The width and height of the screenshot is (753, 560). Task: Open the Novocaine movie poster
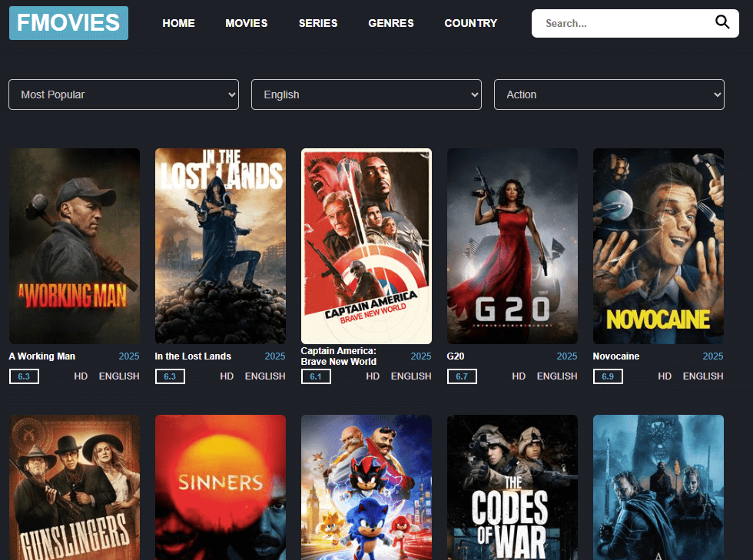(658, 246)
